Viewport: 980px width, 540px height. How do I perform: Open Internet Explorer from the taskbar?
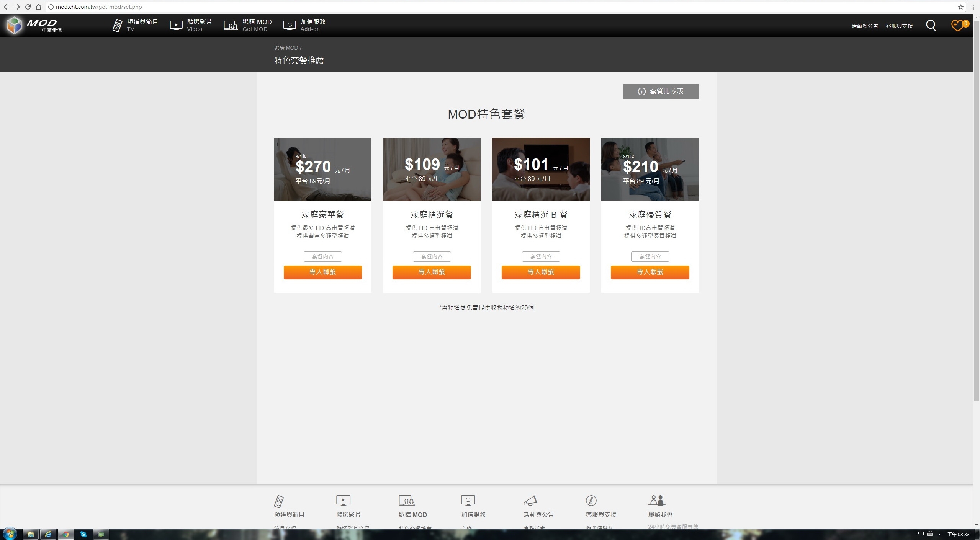pos(48,534)
